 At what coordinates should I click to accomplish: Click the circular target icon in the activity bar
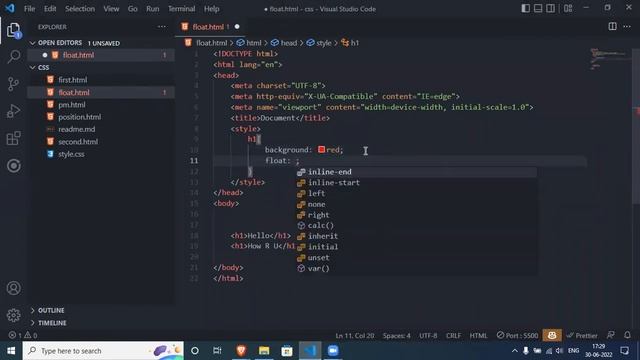[13, 166]
